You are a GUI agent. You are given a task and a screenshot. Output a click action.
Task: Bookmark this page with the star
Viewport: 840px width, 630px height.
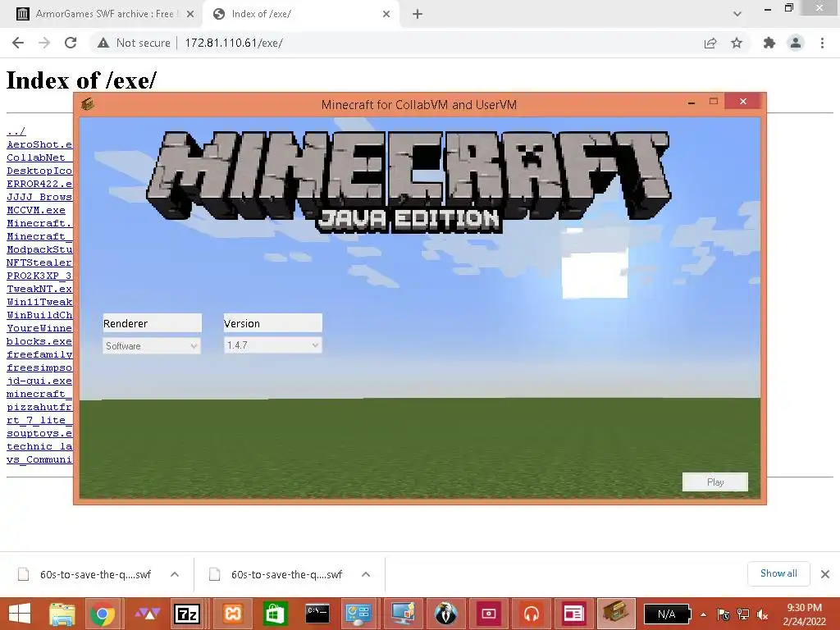(x=737, y=43)
